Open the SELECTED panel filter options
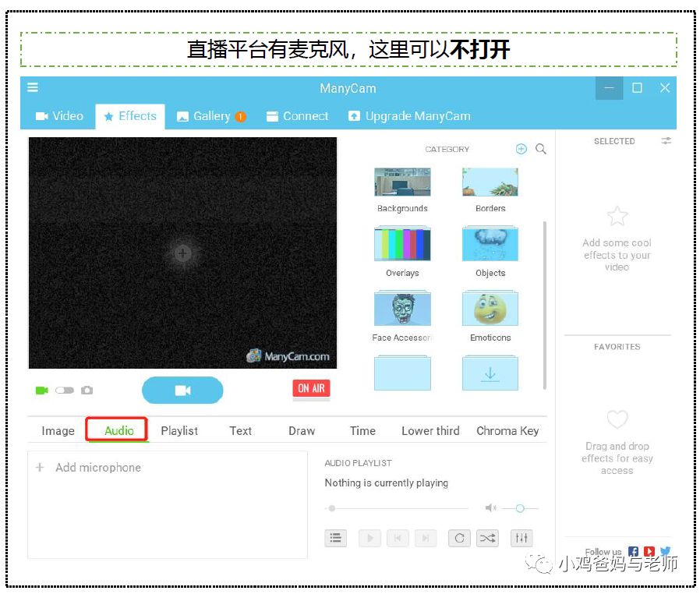The height and width of the screenshot is (594, 700). (x=666, y=141)
